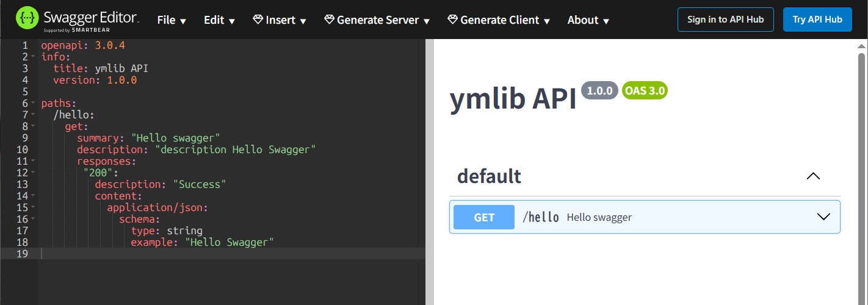The height and width of the screenshot is (305, 868).
Task: Fold the paths block at line 6
Action: [33, 103]
